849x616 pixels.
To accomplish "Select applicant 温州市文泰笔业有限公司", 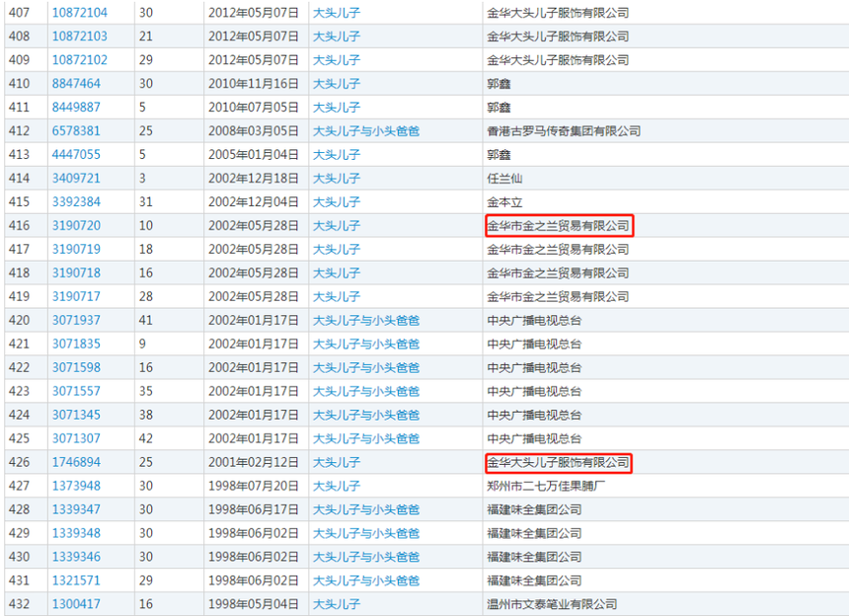I will coord(552,604).
